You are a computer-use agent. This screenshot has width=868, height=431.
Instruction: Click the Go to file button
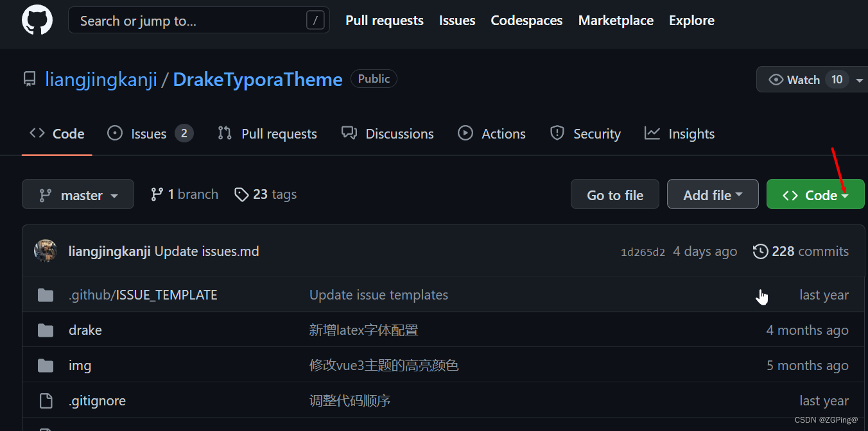(614, 194)
